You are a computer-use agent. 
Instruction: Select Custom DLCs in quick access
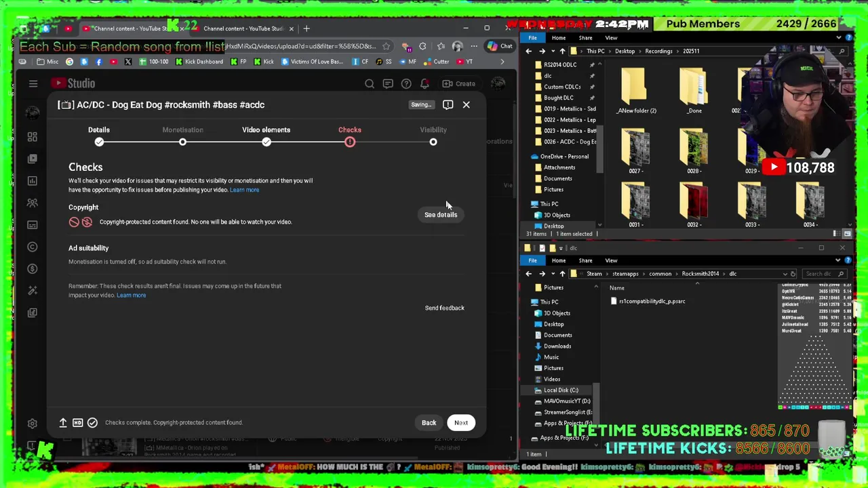pos(561,87)
